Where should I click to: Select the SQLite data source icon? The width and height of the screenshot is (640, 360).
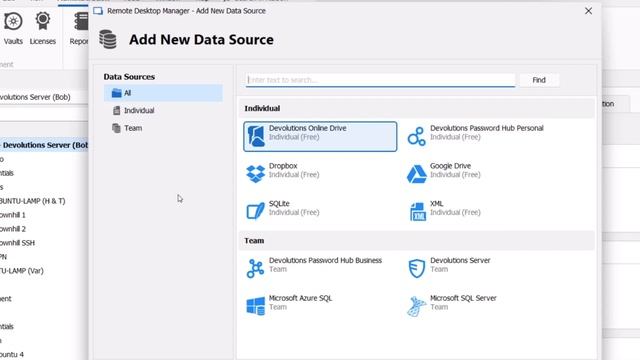tap(256, 211)
